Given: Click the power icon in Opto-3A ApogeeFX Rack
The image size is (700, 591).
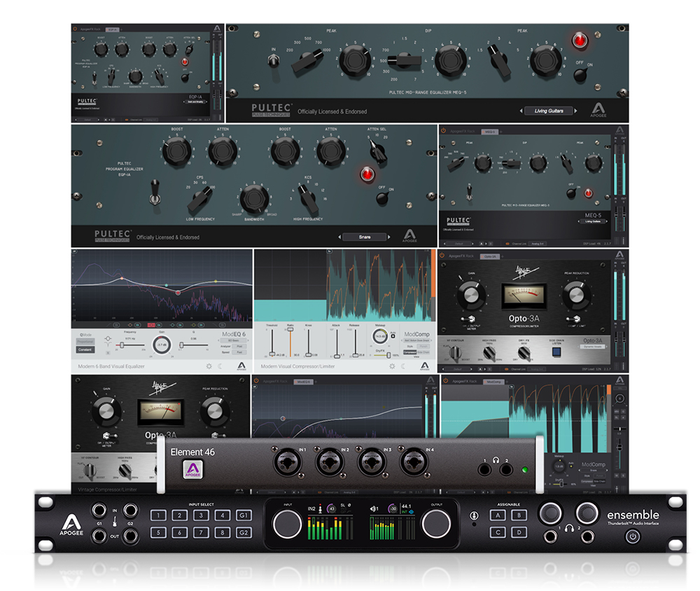Looking at the screenshot, I should pyautogui.click(x=442, y=256).
